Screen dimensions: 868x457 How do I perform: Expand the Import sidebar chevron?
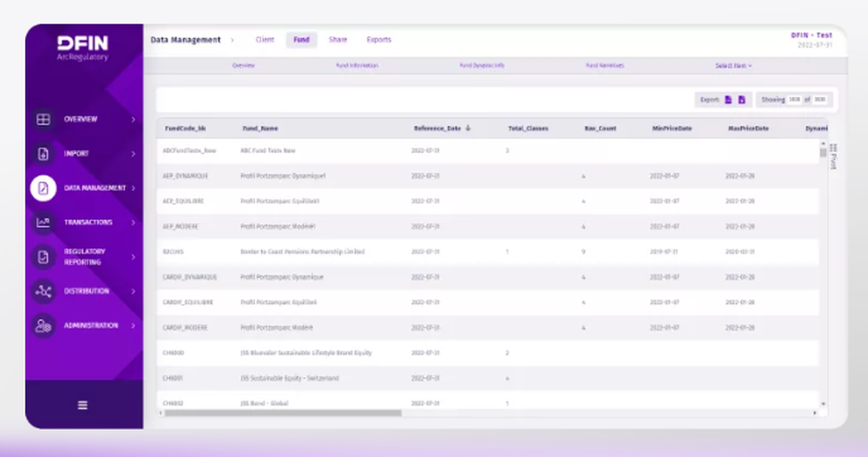[x=134, y=154]
